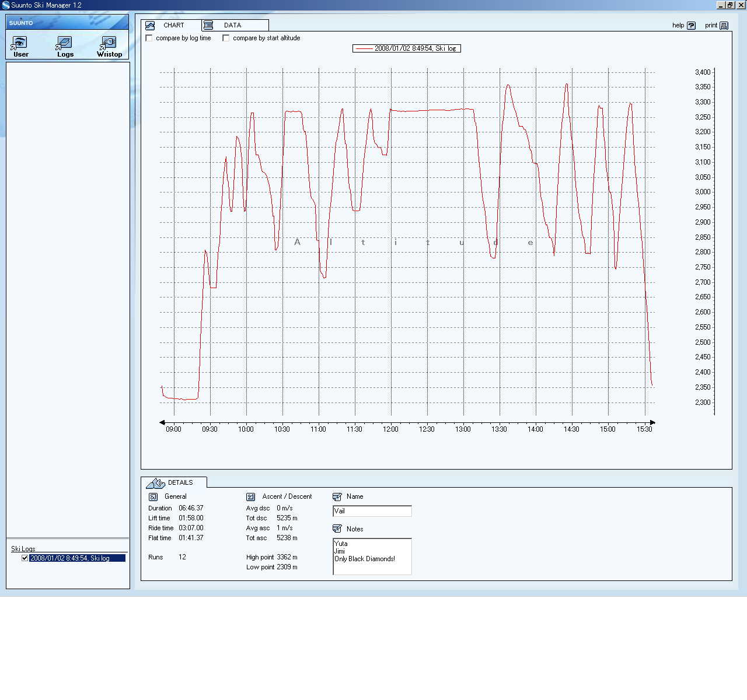The height and width of the screenshot is (700, 747).
Task: Open the Wristop section icon
Action: 109,43
